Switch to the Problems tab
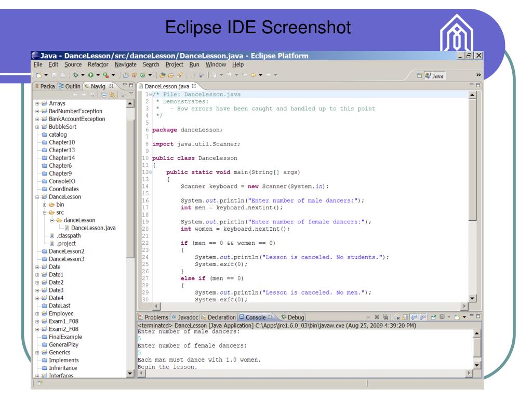Viewport: 532px width, 399px height. (153, 317)
